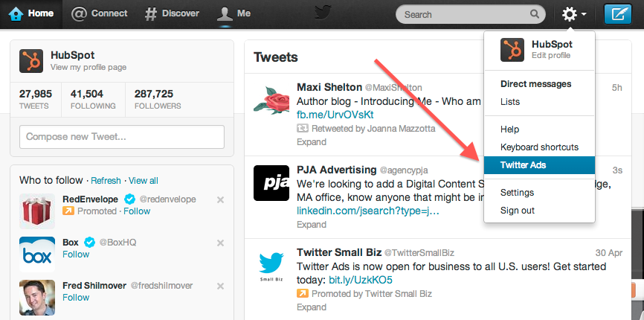Image resolution: width=644 pixels, height=320 pixels.
Task: Dismiss Box follow suggestion
Action: [x=220, y=243]
